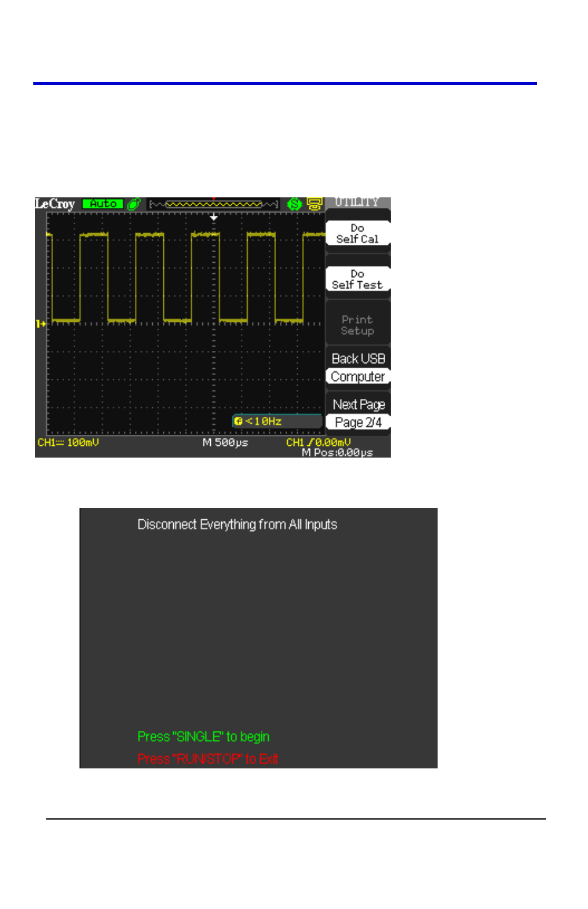This screenshot has height=909, width=588.
Task: Click the frequency counter readout <10Hz
Action: coord(277,421)
